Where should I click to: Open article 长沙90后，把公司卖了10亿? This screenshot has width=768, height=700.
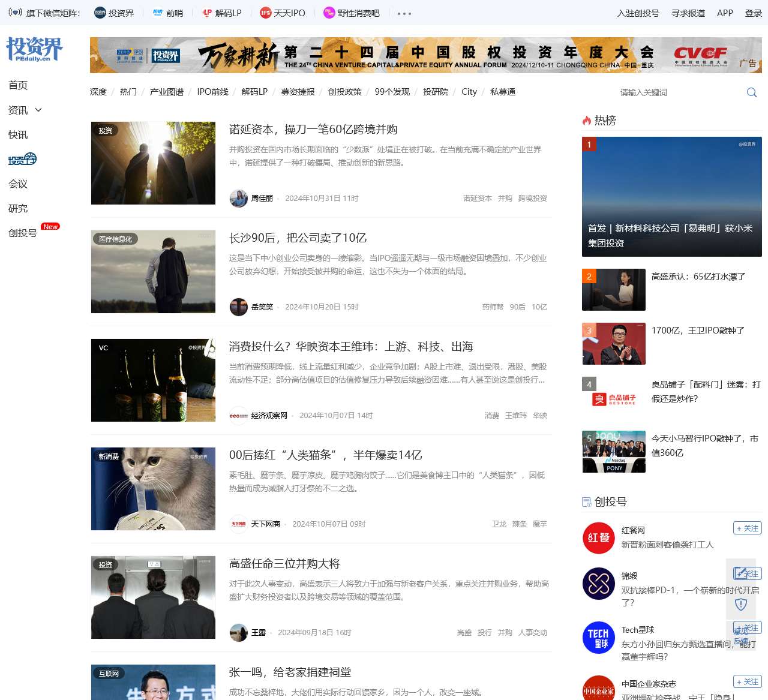click(298, 238)
